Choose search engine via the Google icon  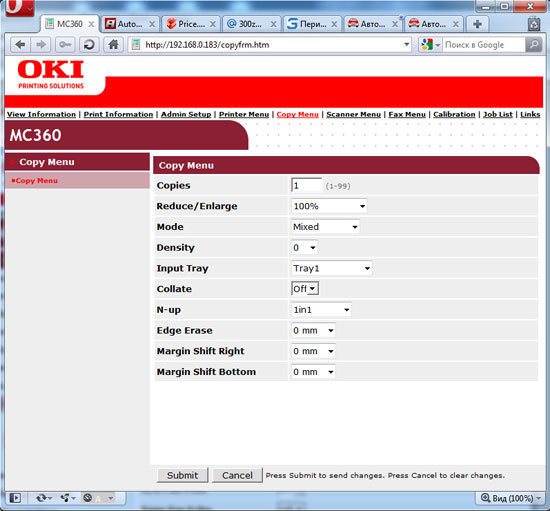coord(429,45)
